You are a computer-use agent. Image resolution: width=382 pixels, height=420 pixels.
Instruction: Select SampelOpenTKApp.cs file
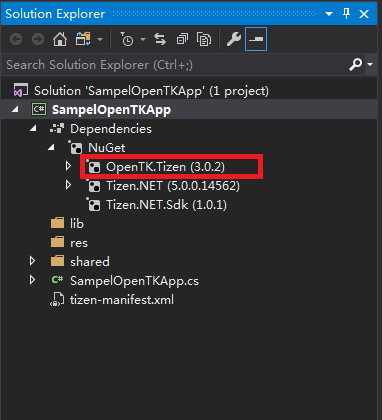[134, 281]
